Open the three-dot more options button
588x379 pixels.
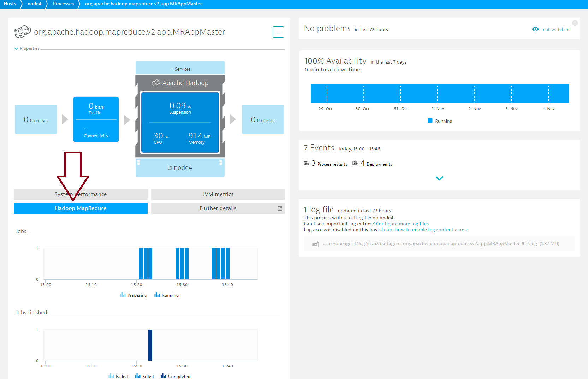(x=278, y=32)
